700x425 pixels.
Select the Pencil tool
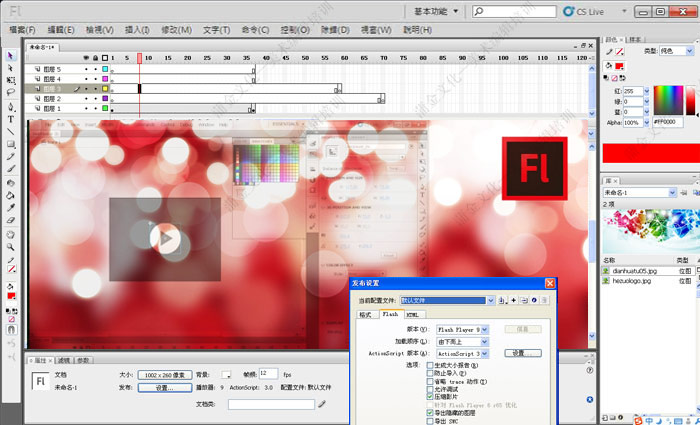(x=11, y=157)
